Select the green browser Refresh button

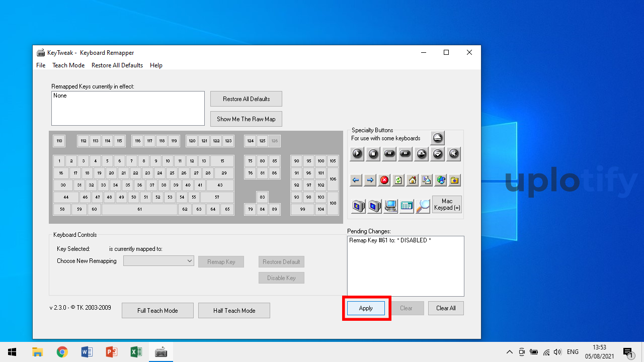click(x=398, y=180)
